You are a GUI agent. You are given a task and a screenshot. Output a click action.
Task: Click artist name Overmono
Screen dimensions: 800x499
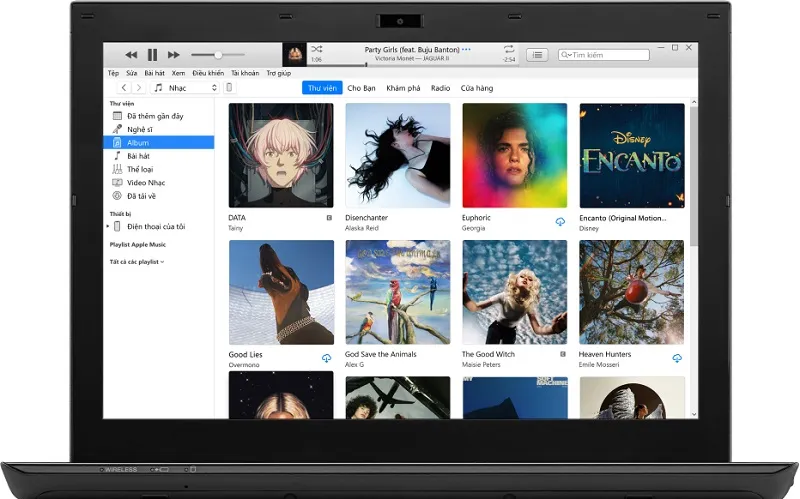[x=244, y=365]
